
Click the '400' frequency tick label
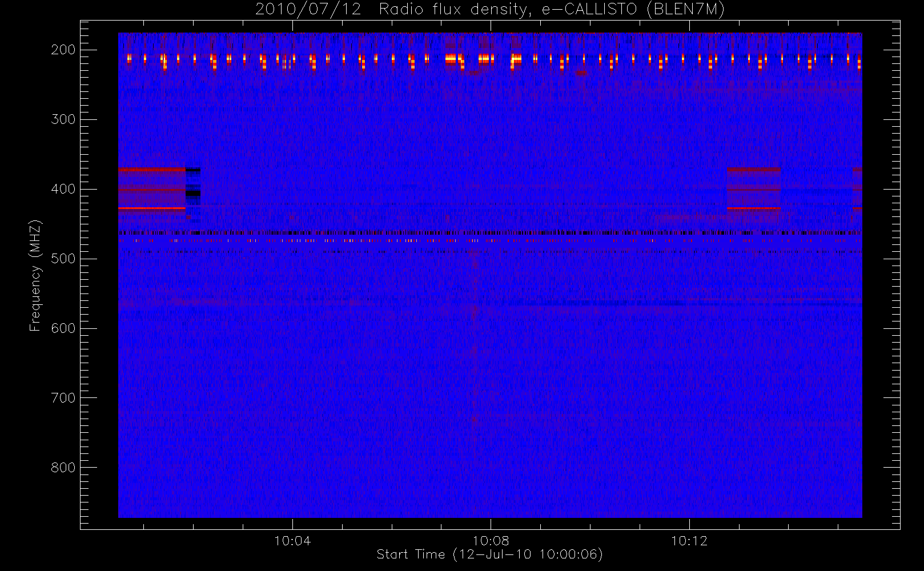tap(63, 189)
